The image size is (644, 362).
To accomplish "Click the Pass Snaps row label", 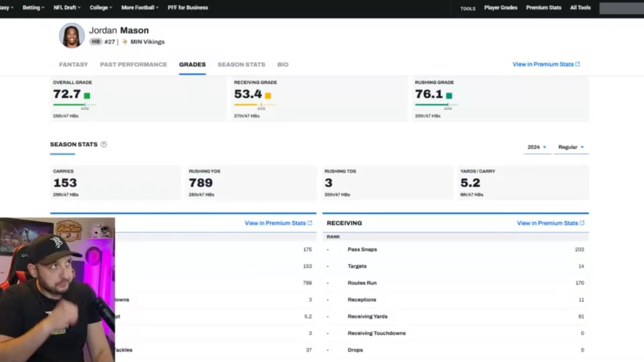I will pyautogui.click(x=362, y=249).
